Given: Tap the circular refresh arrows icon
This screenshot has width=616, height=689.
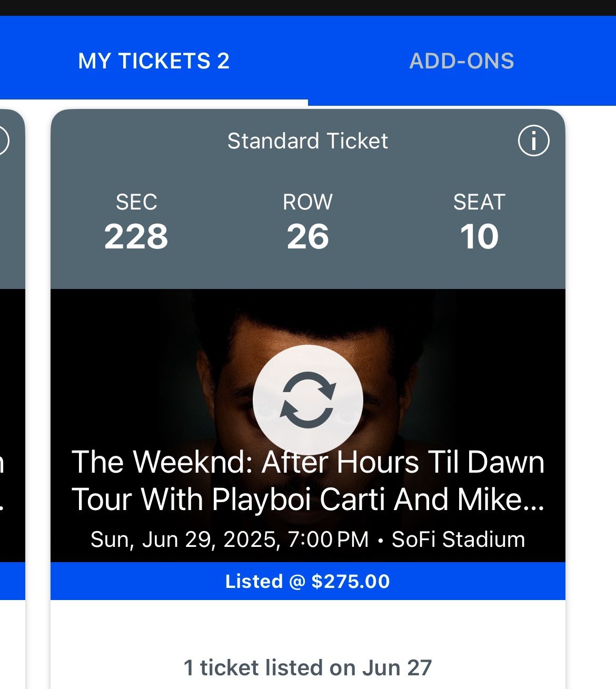Looking at the screenshot, I should pyautogui.click(x=308, y=400).
